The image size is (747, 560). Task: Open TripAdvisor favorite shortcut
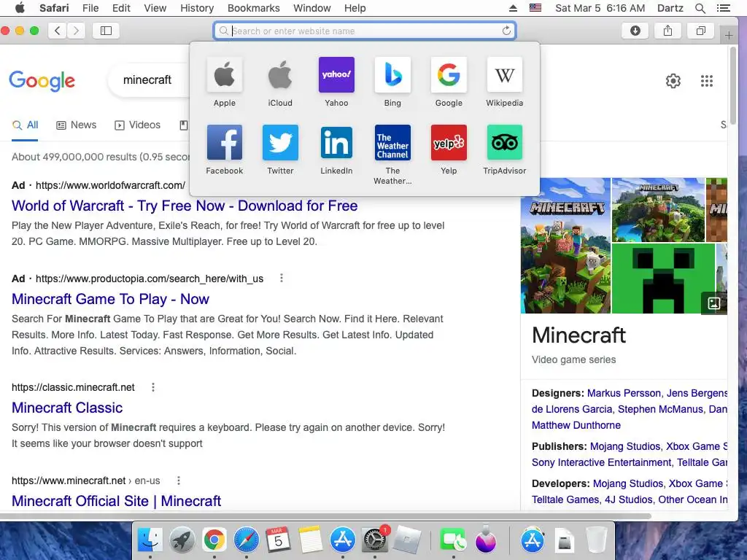(x=505, y=143)
